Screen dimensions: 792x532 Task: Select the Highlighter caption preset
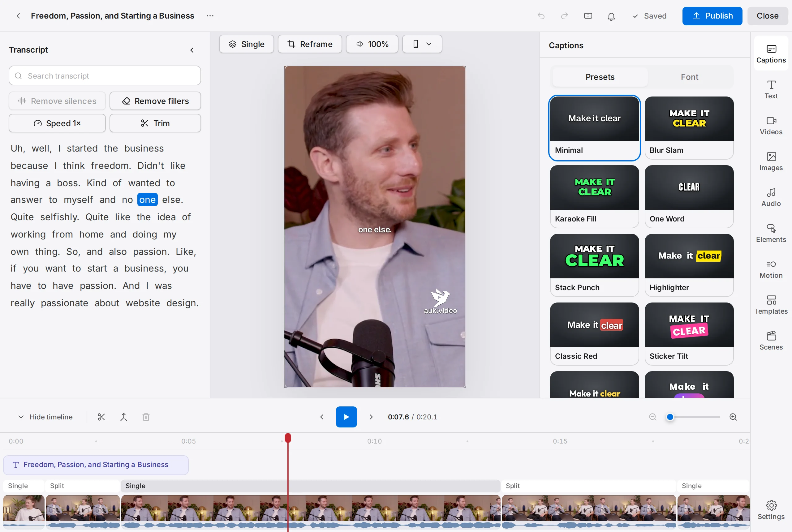pyautogui.click(x=689, y=265)
